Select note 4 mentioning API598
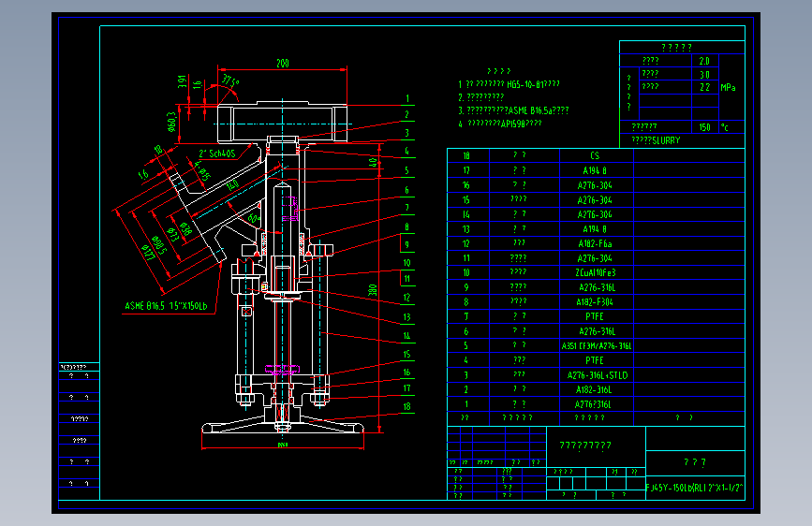The image size is (812, 526). pyautogui.click(x=500, y=124)
